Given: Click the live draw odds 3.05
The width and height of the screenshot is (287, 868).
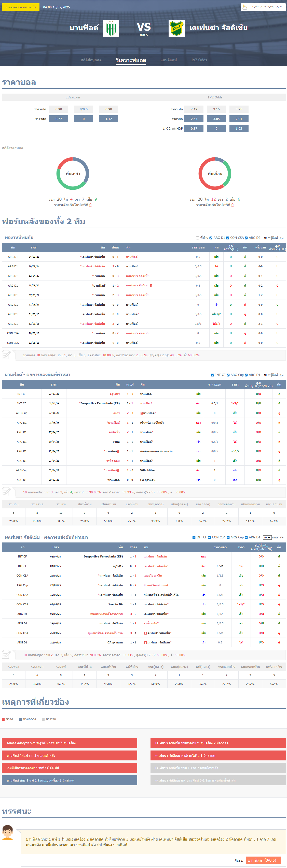Looking at the screenshot, I should [x=216, y=119].
